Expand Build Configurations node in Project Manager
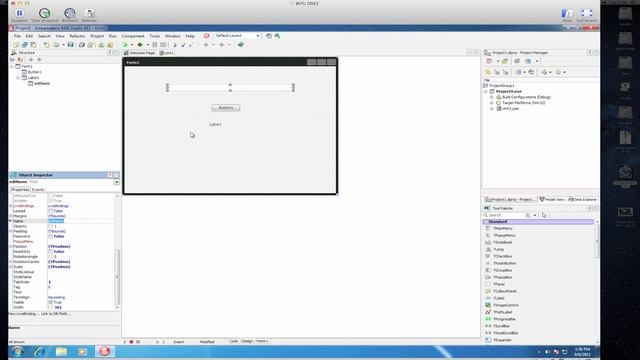 tap(492, 97)
